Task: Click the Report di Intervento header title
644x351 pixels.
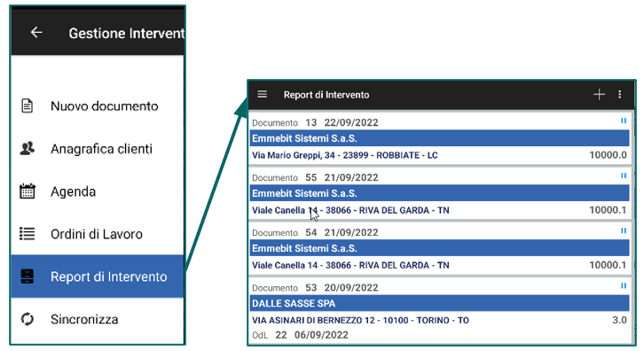Action: (326, 95)
